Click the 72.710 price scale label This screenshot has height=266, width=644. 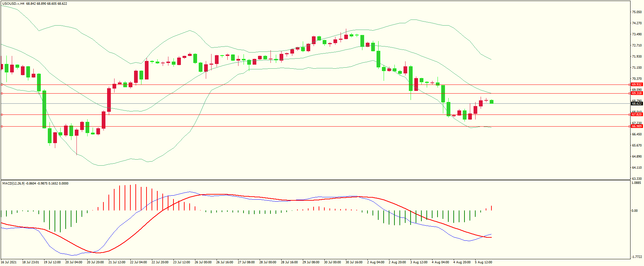637,45
